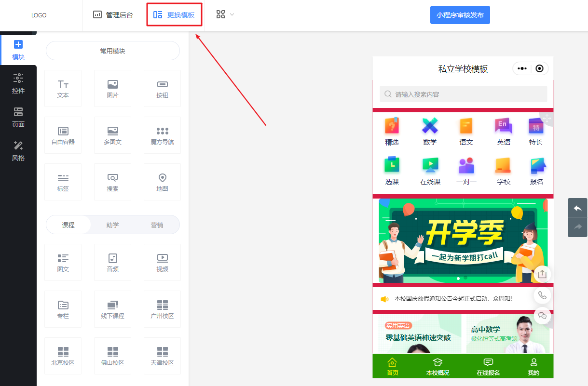The width and height of the screenshot is (588, 386).
Task: Click the floating WeChat chat button
Action: coord(543,316)
